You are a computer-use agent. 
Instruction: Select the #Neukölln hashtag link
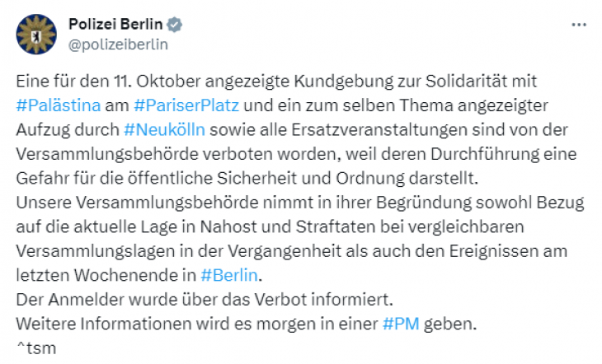tap(164, 129)
